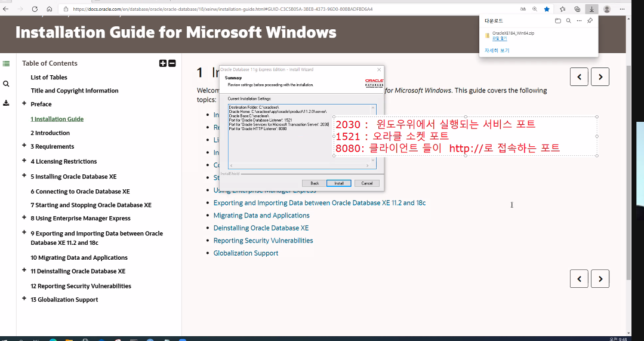
Task: Open 6 Connecting to Oracle Database XE
Action: [x=80, y=192]
